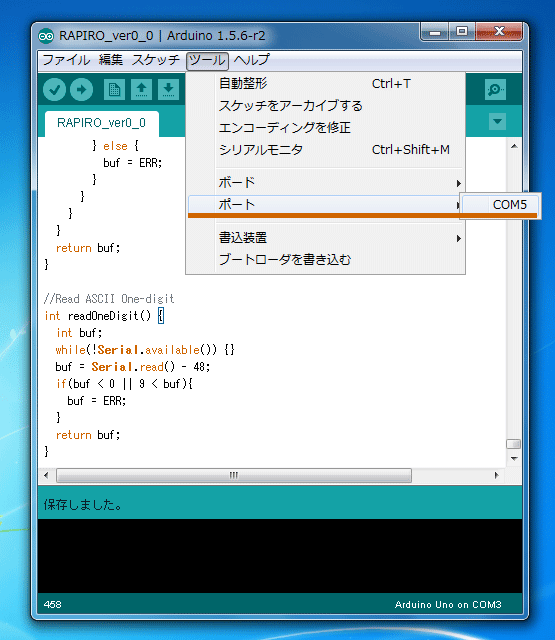Open the Serial Monitor magnifier icon

tap(495, 89)
